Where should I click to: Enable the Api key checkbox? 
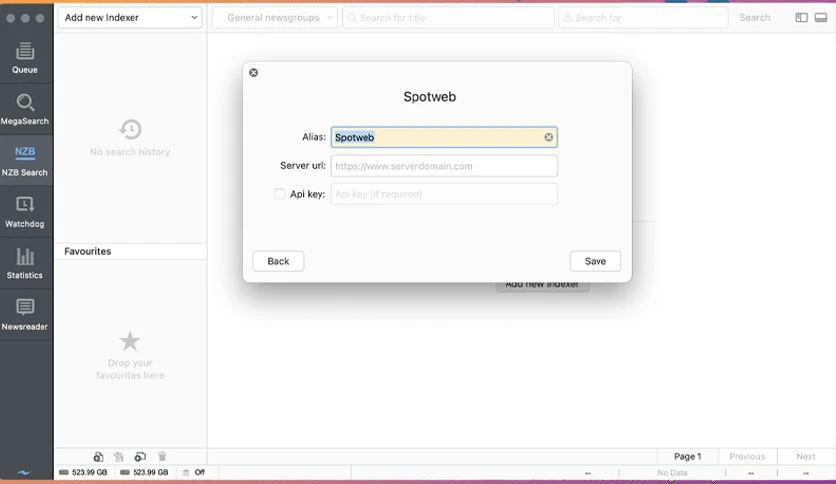click(279, 193)
